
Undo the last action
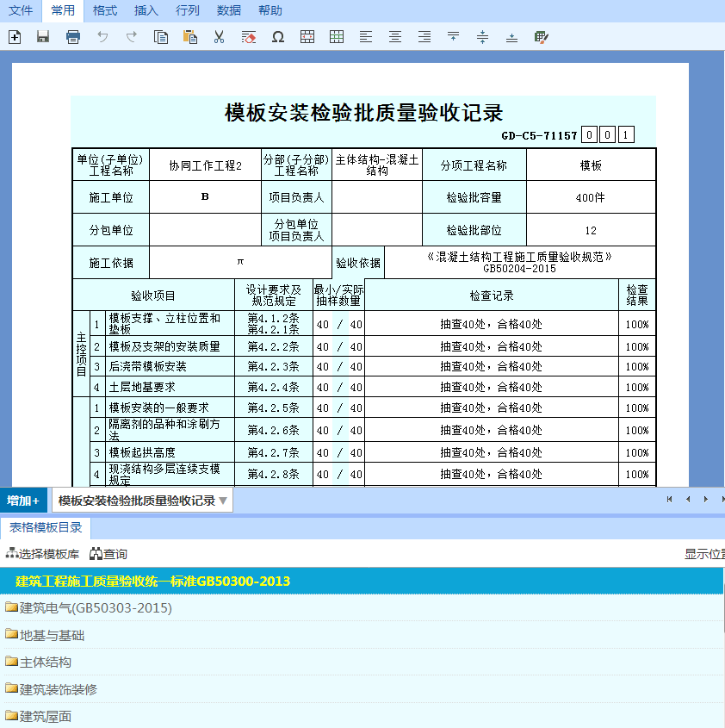[x=102, y=37]
